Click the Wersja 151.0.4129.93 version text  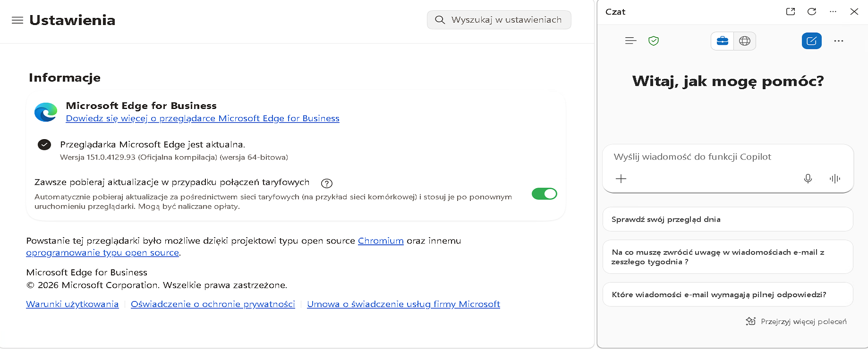point(174,158)
